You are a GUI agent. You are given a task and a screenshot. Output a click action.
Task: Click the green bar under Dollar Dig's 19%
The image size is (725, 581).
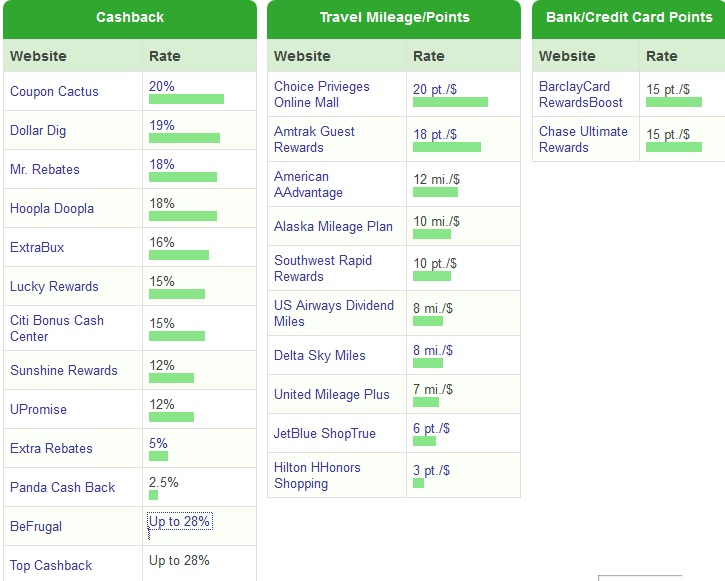(184, 138)
